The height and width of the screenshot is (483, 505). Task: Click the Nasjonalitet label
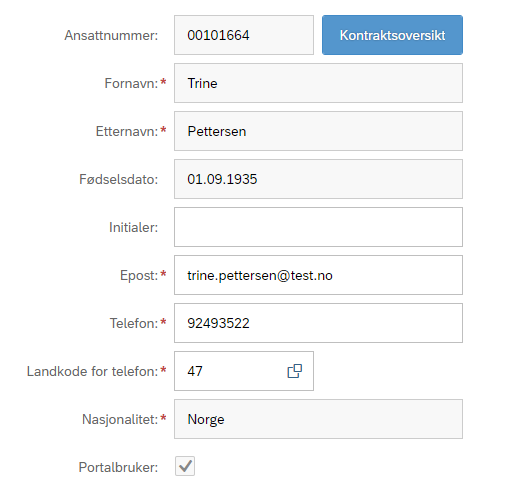(120, 419)
